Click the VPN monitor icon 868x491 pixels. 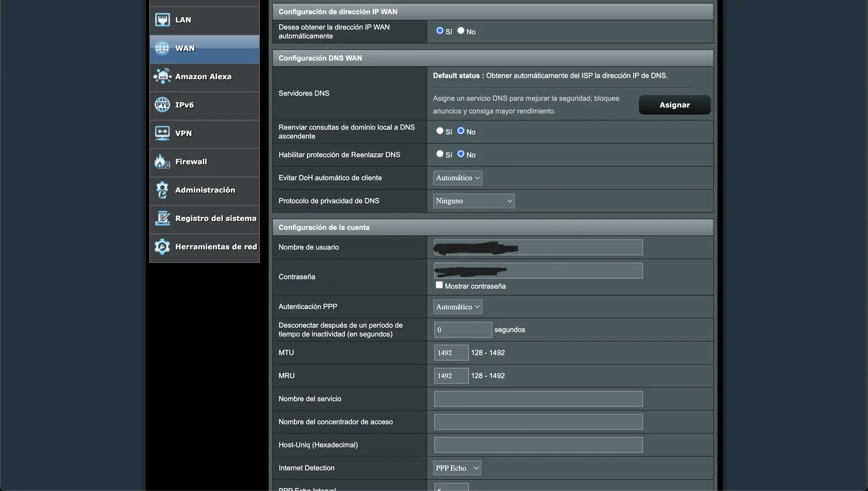pyautogui.click(x=162, y=133)
